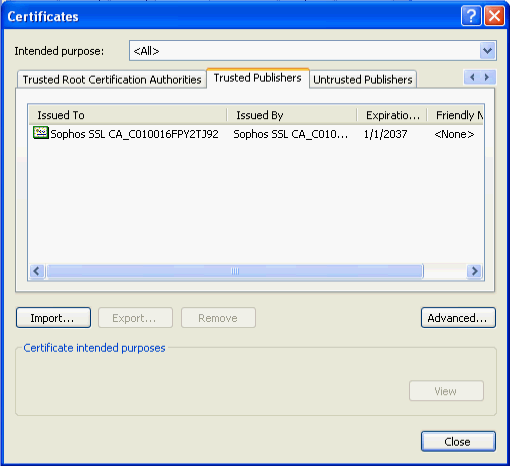
Task: Sort by Expiration column header
Action: pos(392,115)
